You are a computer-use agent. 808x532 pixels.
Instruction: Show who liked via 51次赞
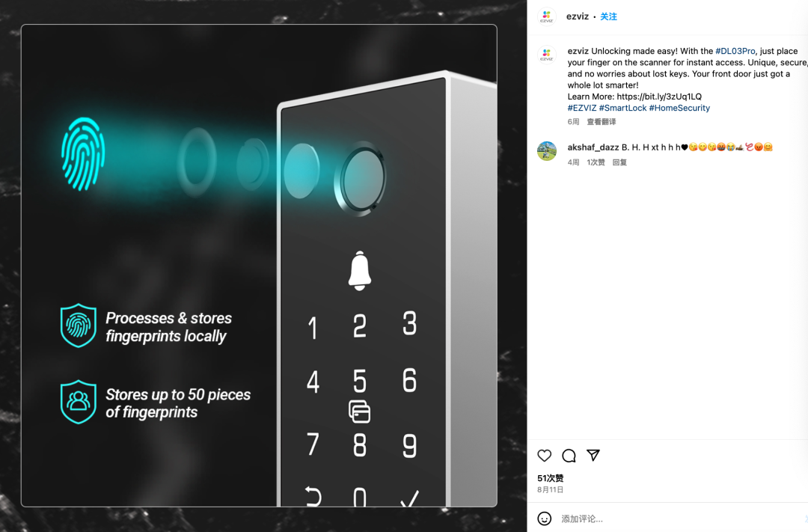point(551,478)
